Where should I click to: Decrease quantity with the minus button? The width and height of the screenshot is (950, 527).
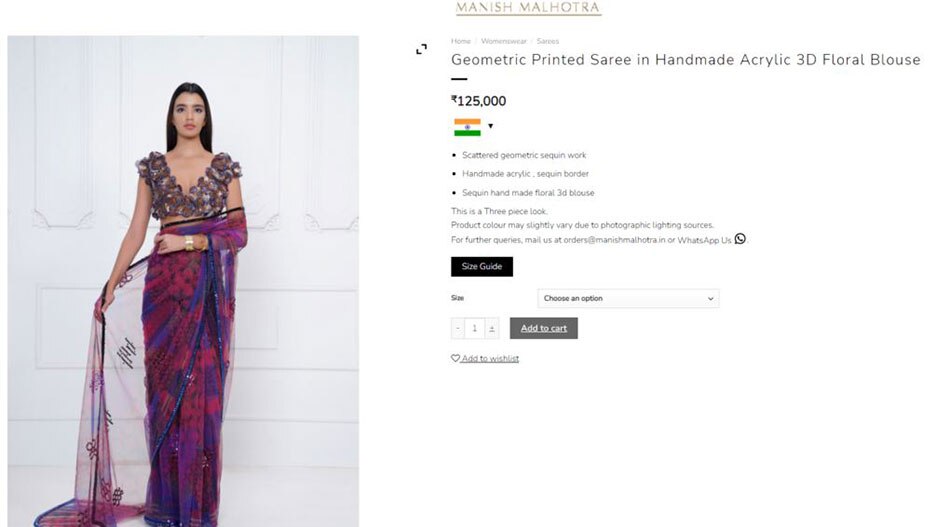458,328
